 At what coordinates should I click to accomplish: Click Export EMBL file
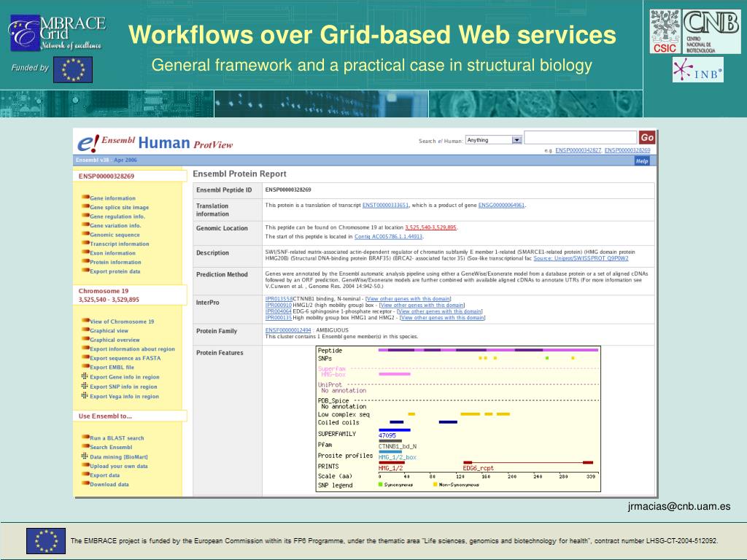pyautogui.click(x=112, y=367)
